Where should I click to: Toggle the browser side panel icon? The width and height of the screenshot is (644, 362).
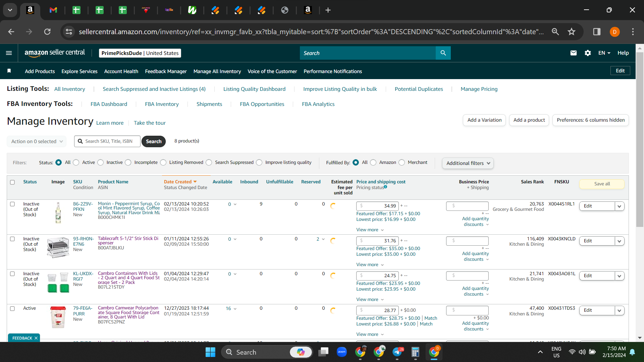(x=597, y=32)
